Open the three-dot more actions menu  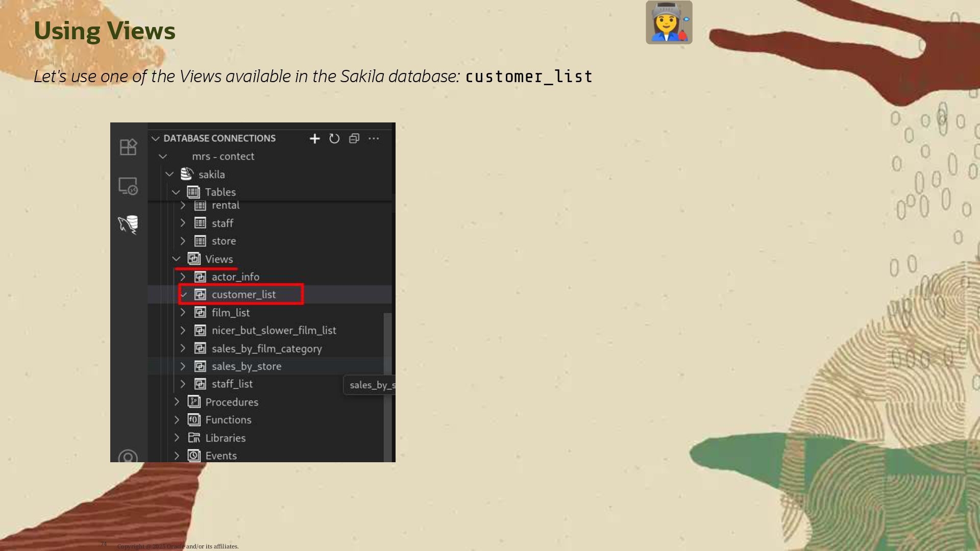[374, 139]
